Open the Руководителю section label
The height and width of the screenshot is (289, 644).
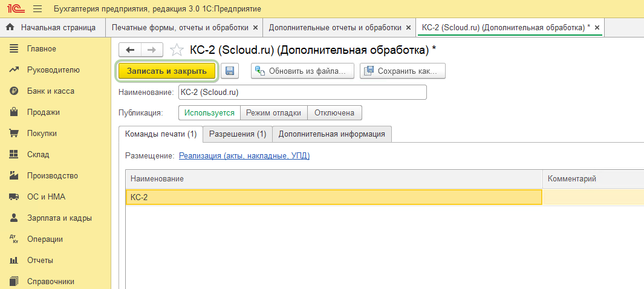[x=53, y=70]
